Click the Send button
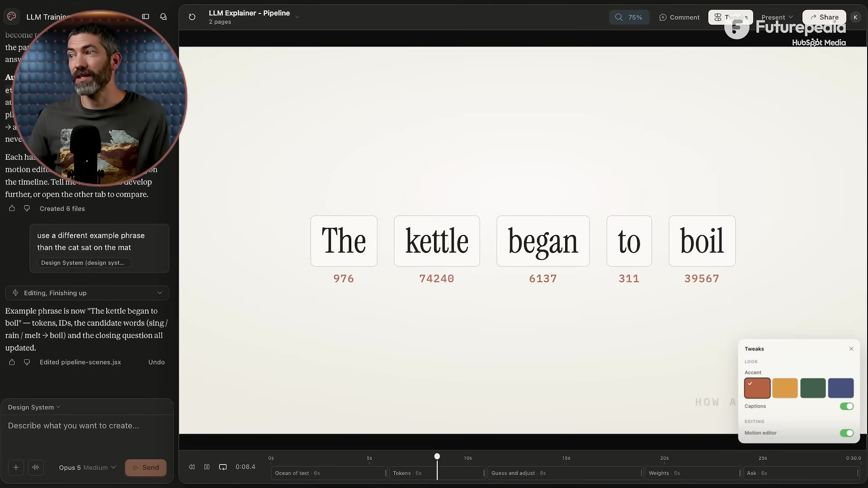The height and width of the screenshot is (488, 868). pyautogui.click(x=146, y=467)
